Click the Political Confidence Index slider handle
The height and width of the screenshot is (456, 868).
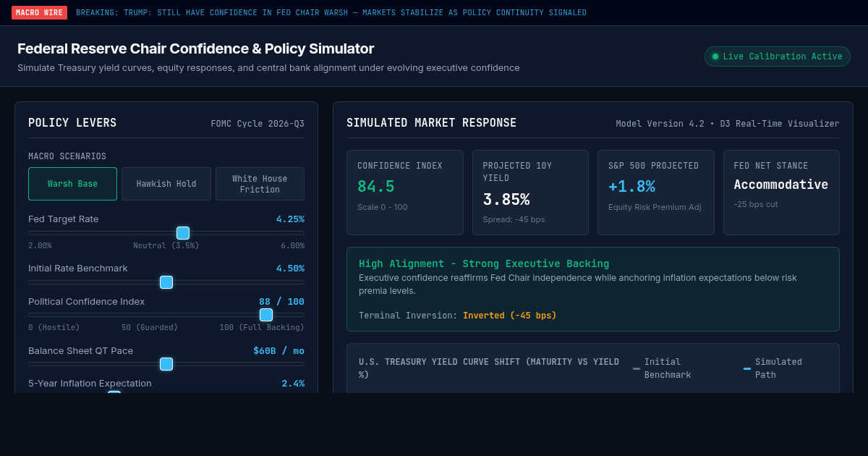[x=266, y=315]
